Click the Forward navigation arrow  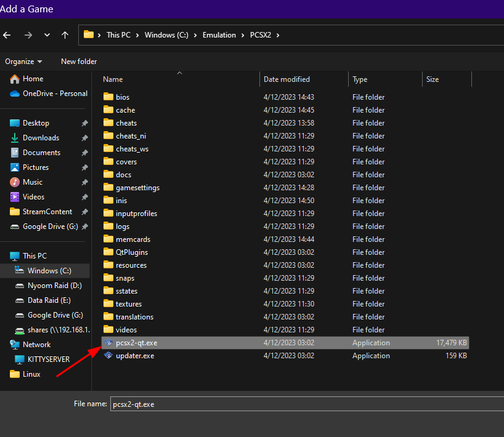point(28,35)
